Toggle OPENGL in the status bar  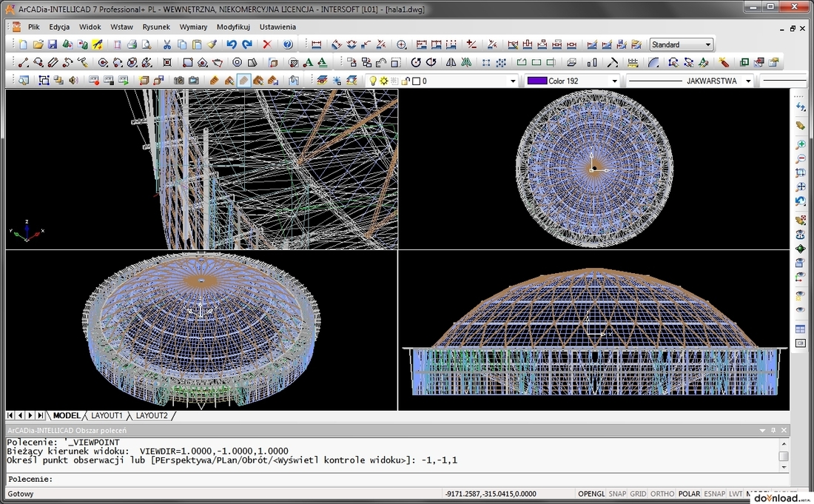point(591,494)
